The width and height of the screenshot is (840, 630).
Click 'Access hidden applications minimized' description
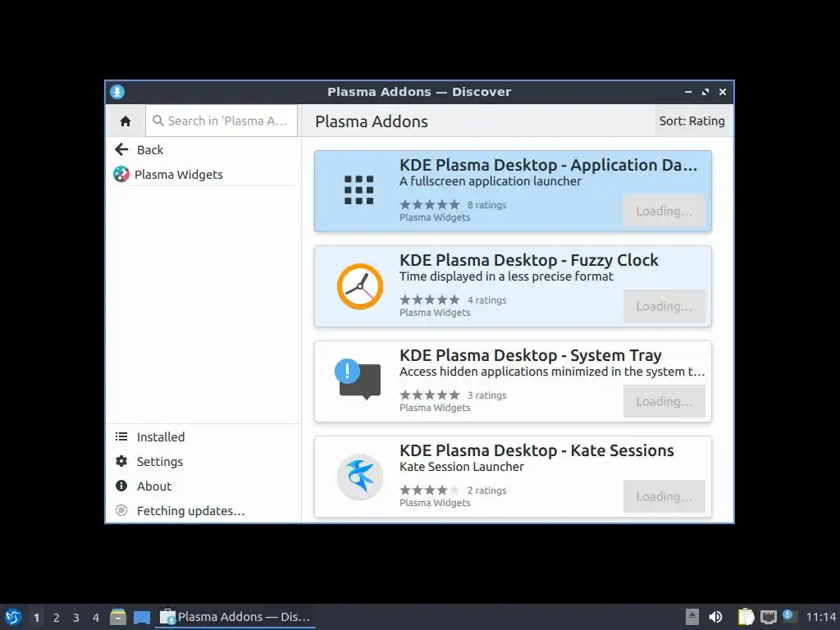tap(552, 372)
